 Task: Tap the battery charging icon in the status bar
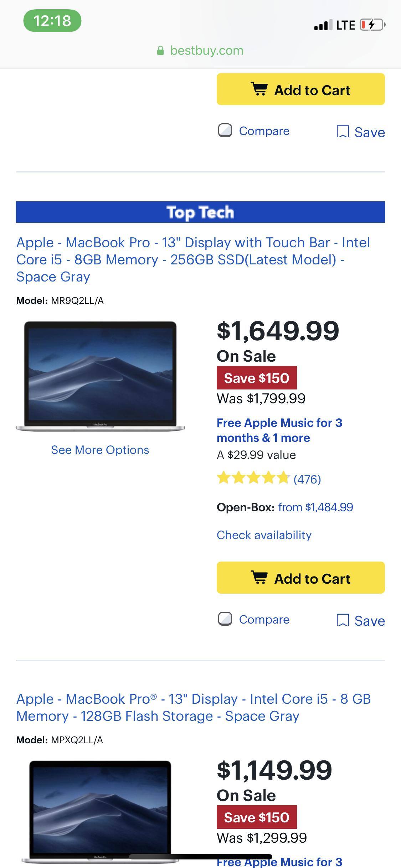[x=372, y=25]
